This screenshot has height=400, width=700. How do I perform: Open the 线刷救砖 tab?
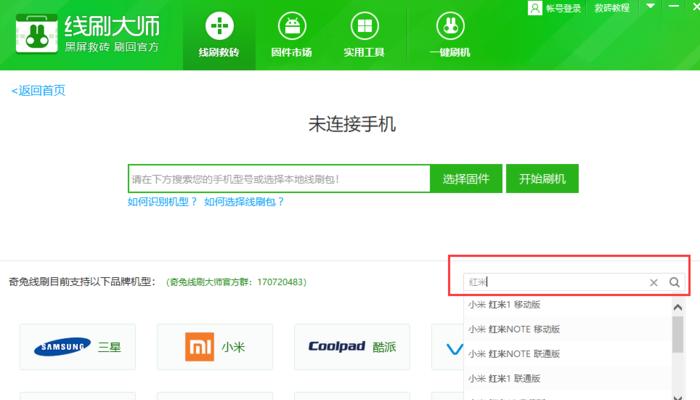(219, 35)
